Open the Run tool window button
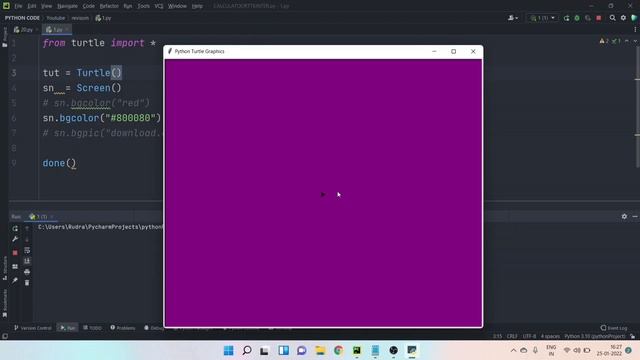This screenshot has width=640, height=360. point(67,328)
